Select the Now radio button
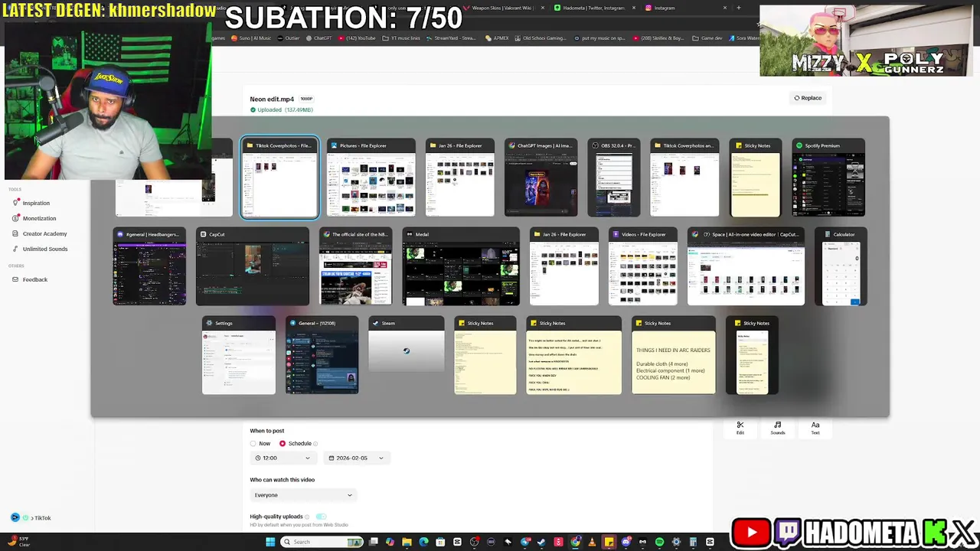Image resolution: width=980 pixels, height=551 pixels. (253, 443)
